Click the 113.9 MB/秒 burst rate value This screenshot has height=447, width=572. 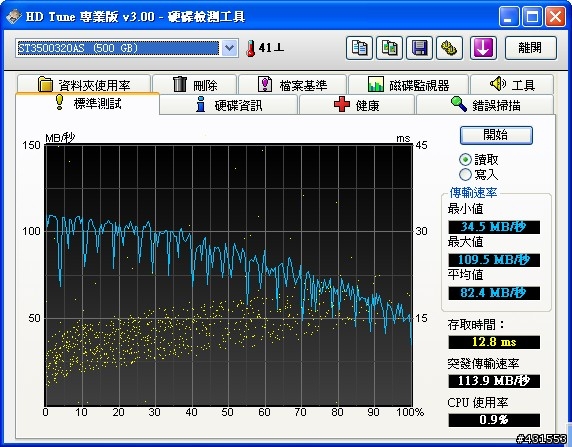point(494,381)
